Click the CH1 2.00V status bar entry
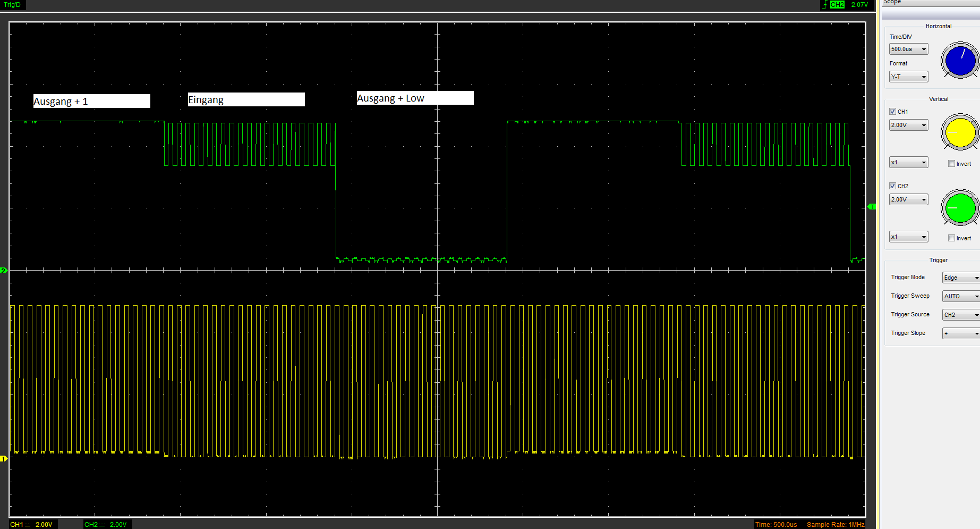The image size is (980, 529). coord(31,525)
